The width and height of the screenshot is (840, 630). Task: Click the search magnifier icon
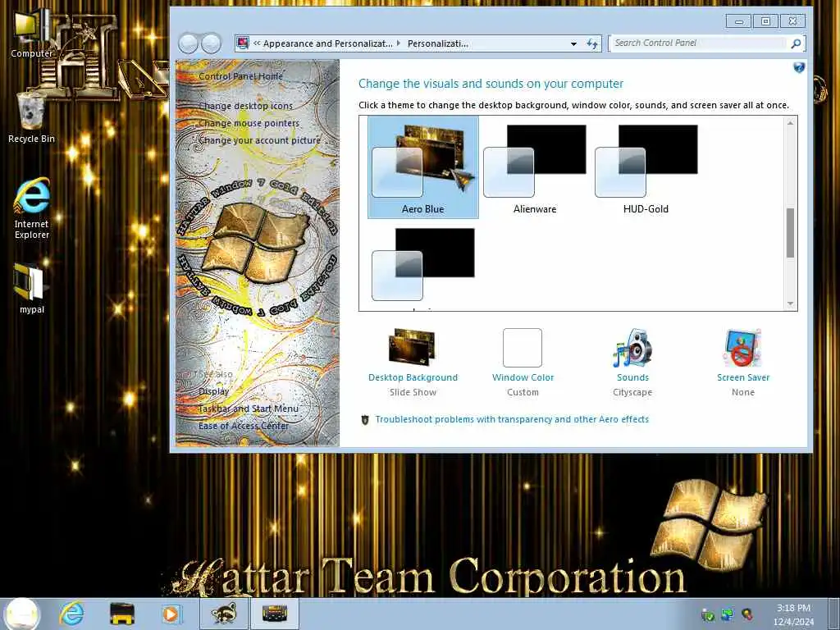(796, 43)
